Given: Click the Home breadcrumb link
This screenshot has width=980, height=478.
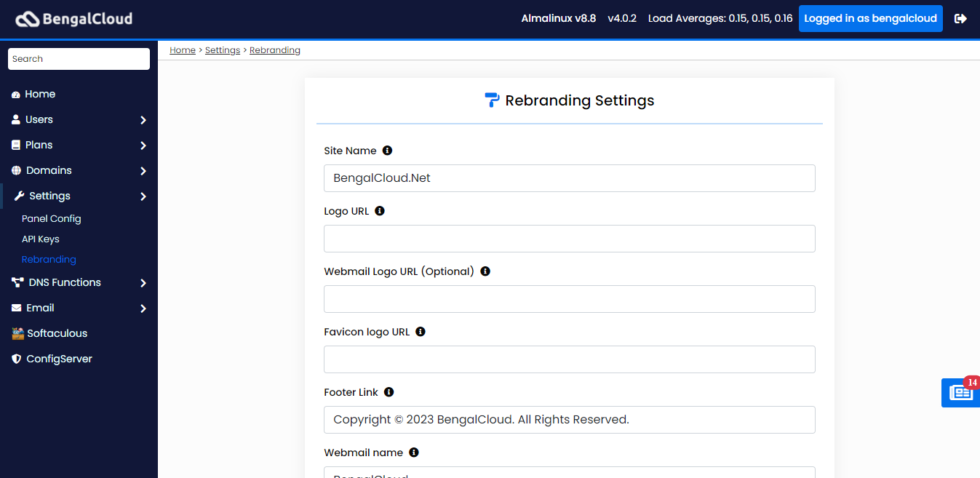Looking at the screenshot, I should tap(183, 50).
